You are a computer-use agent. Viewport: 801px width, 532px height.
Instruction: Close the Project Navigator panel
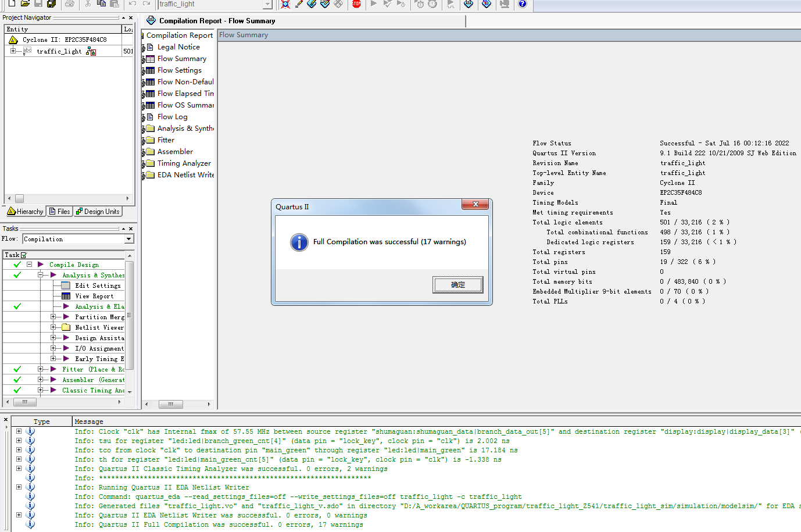[x=131, y=17]
